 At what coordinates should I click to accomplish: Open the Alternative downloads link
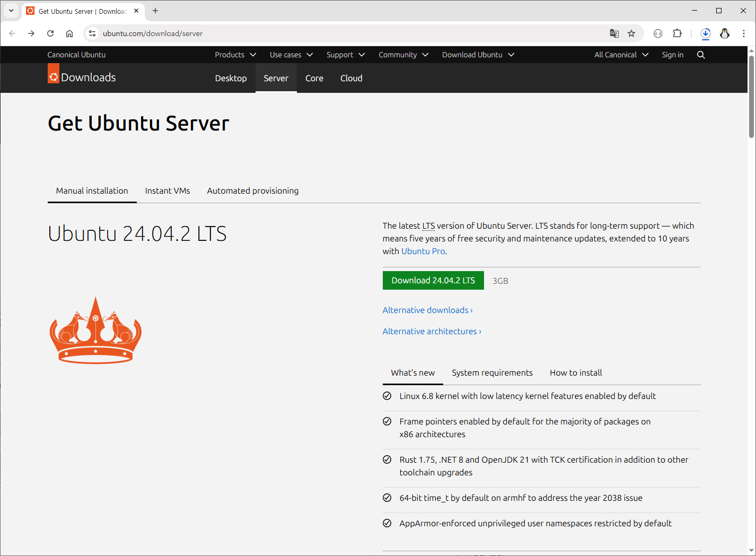tap(428, 310)
